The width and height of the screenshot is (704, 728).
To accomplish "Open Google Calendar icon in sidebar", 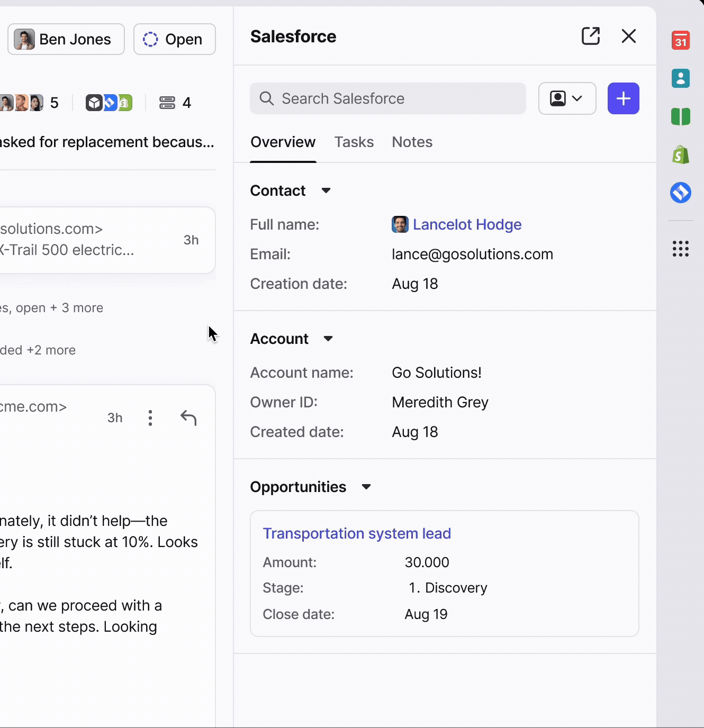I will 680,41.
